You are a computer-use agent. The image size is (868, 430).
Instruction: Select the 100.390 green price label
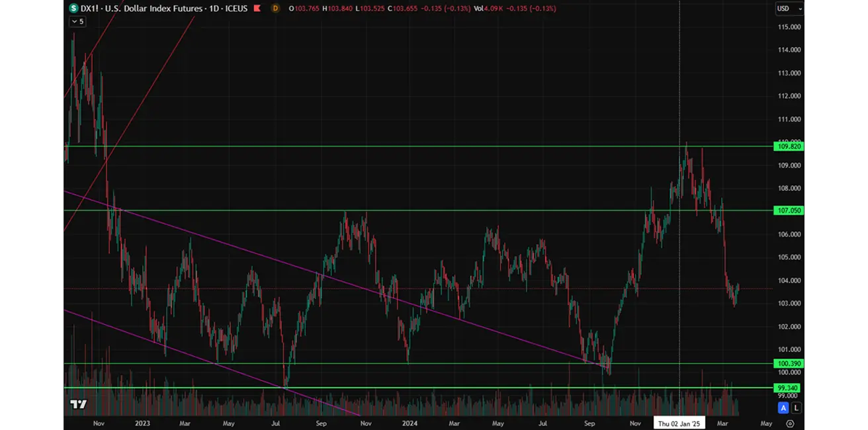coord(789,363)
